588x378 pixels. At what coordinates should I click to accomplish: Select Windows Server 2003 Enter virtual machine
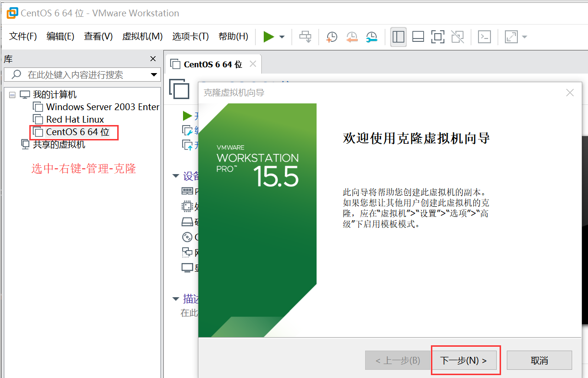103,107
